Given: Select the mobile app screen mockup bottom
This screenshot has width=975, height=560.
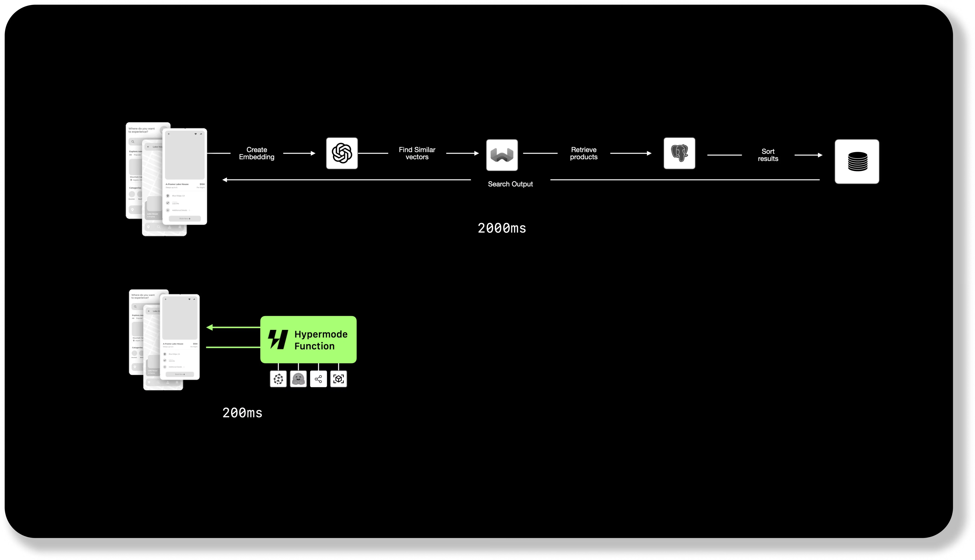Looking at the screenshot, I should [164, 342].
